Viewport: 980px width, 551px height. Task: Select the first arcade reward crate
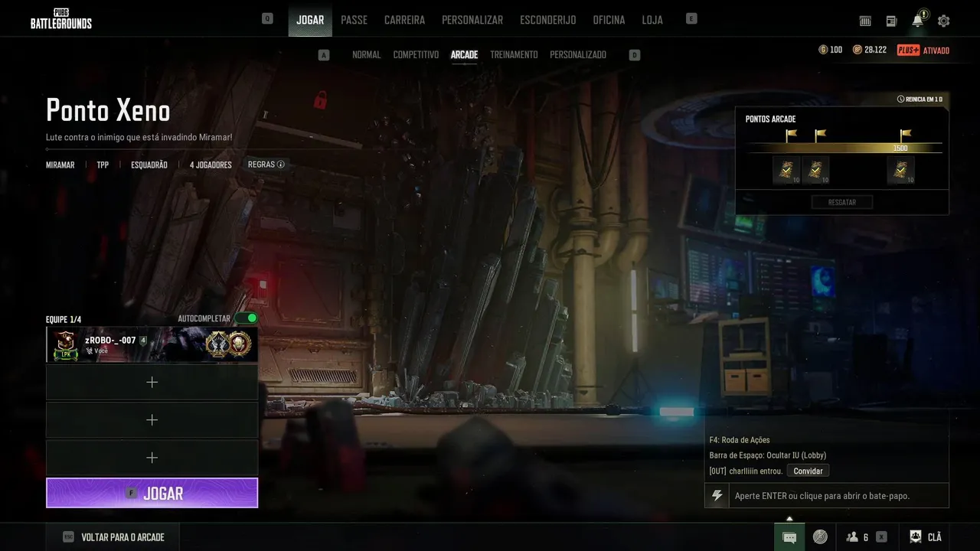(x=786, y=170)
